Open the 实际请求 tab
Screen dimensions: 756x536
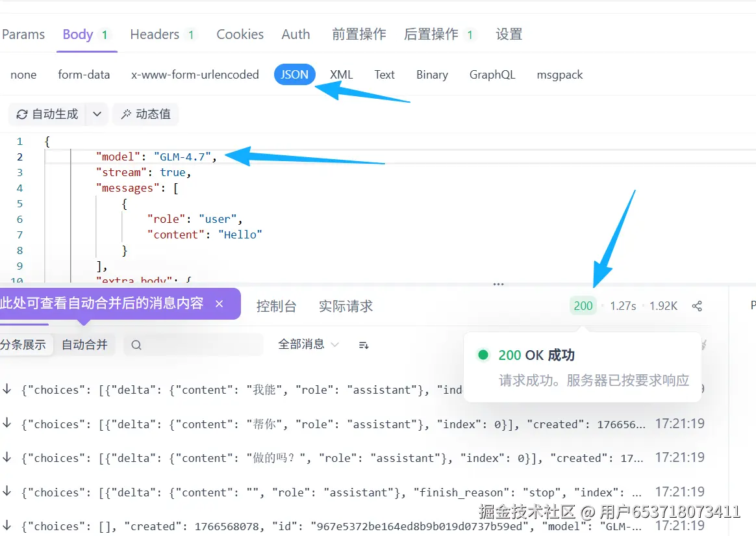[x=346, y=307]
